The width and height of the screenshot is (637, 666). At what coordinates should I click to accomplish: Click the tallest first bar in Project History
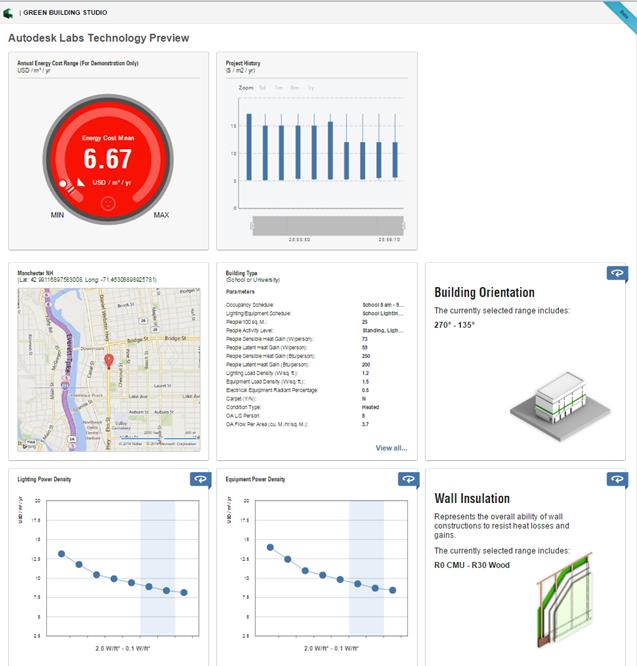[249, 147]
